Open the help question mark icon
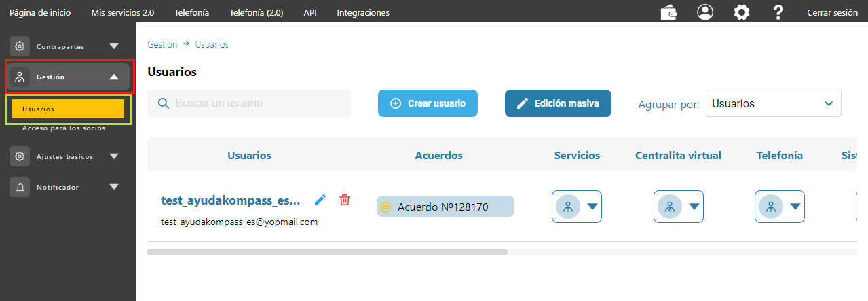The width and height of the screenshot is (868, 301). click(x=778, y=12)
